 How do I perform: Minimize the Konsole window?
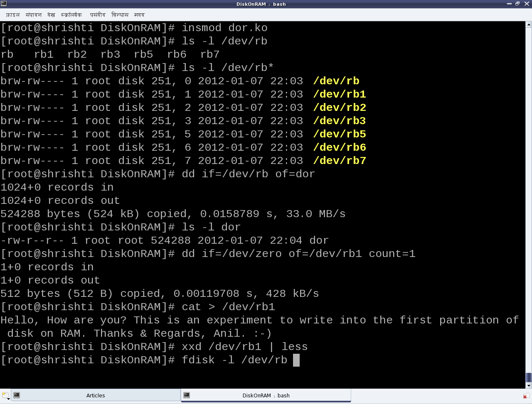point(509,4)
